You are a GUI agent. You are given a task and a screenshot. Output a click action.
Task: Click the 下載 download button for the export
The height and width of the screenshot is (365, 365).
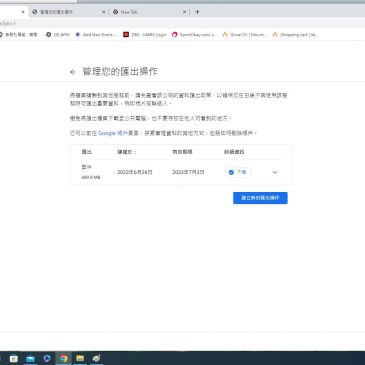tap(238, 172)
